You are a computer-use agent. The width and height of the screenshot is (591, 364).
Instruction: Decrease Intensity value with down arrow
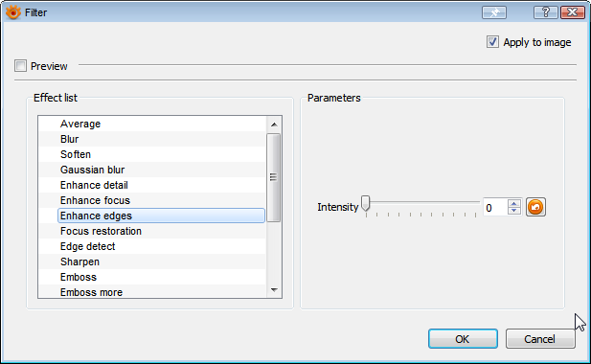[x=513, y=211]
